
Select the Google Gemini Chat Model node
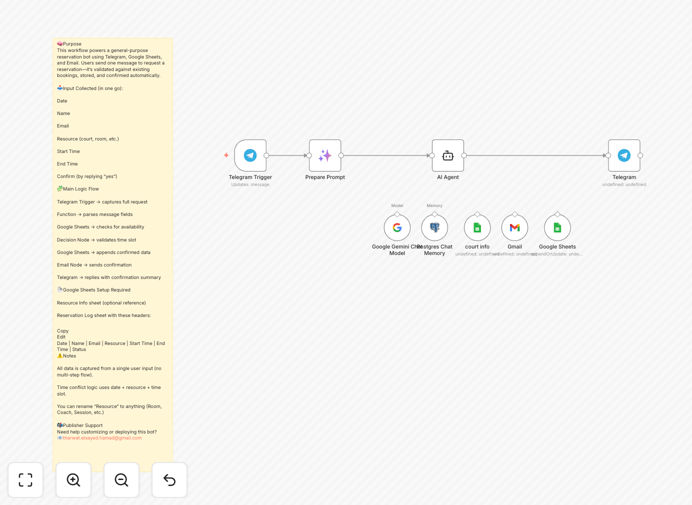pos(397,228)
